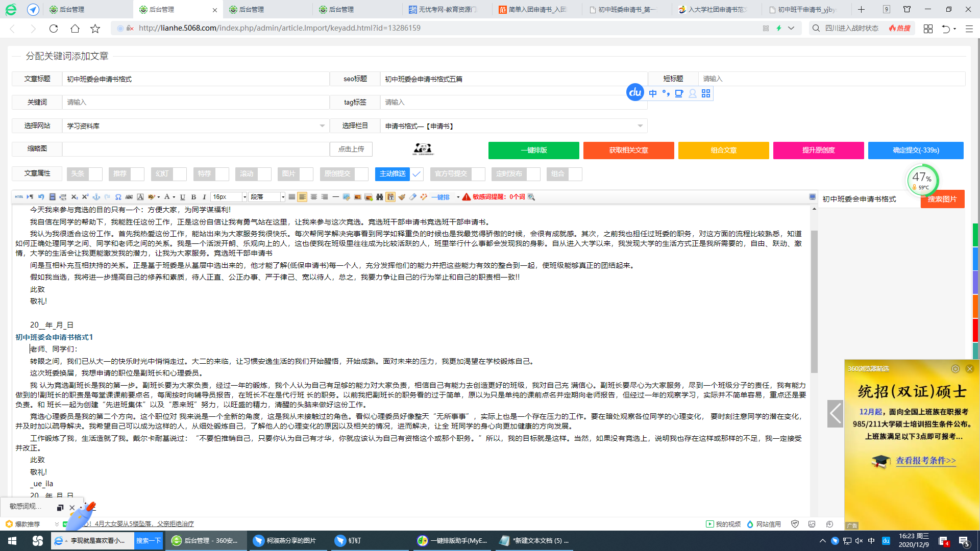The height and width of the screenshot is (551, 980).
Task: Select the special character (Ω) insert tool
Action: [118, 197]
